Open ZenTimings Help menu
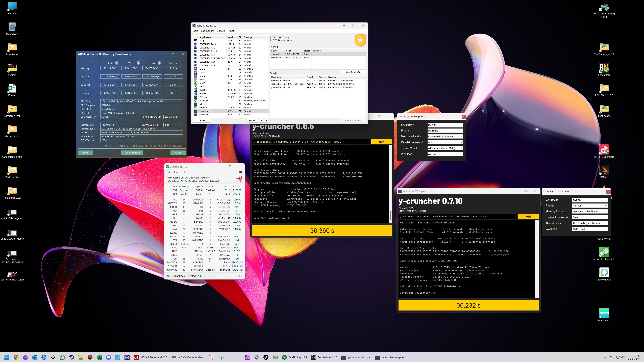The height and width of the screenshot is (362, 644). click(x=185, y=172)
